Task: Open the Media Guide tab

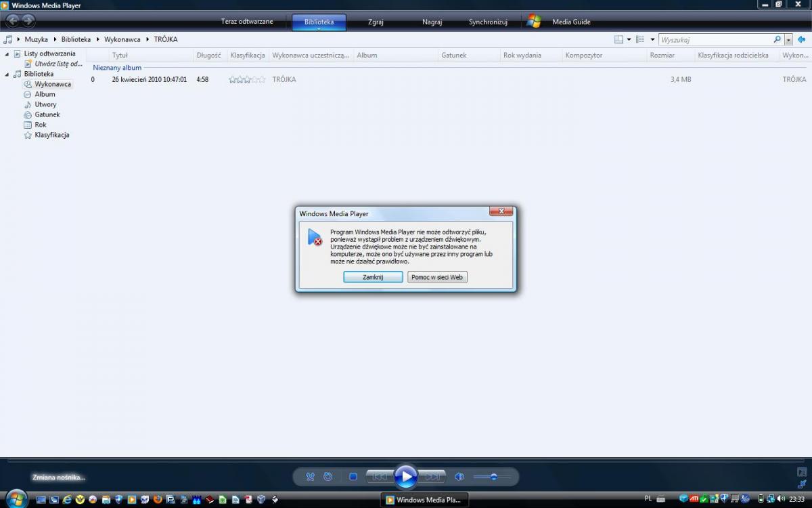Action: click(571, 22)
